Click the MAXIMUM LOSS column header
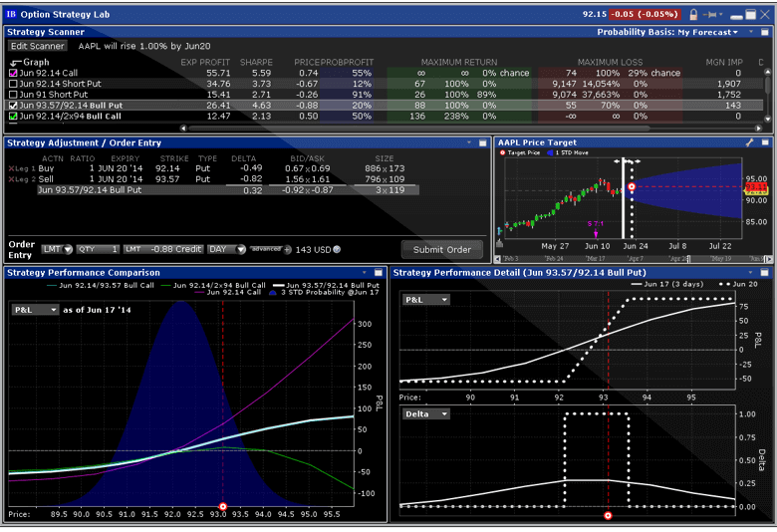This screenshot has height=532, width=777. (x=610, y=63)
